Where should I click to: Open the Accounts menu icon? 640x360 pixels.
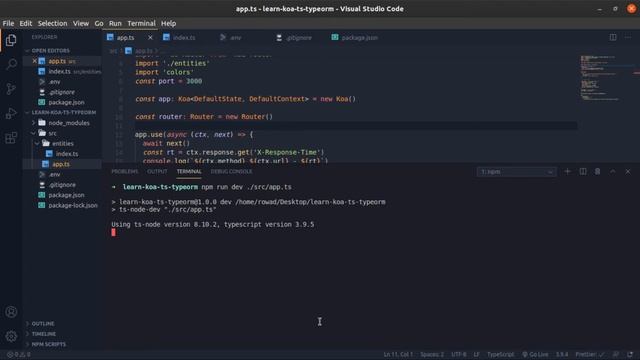click(x=11, y=312)
